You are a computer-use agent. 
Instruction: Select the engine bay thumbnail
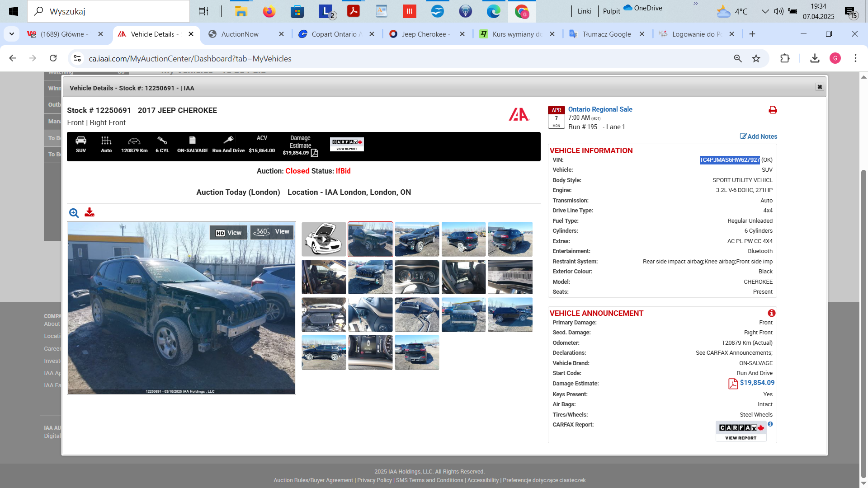(324, 314)
